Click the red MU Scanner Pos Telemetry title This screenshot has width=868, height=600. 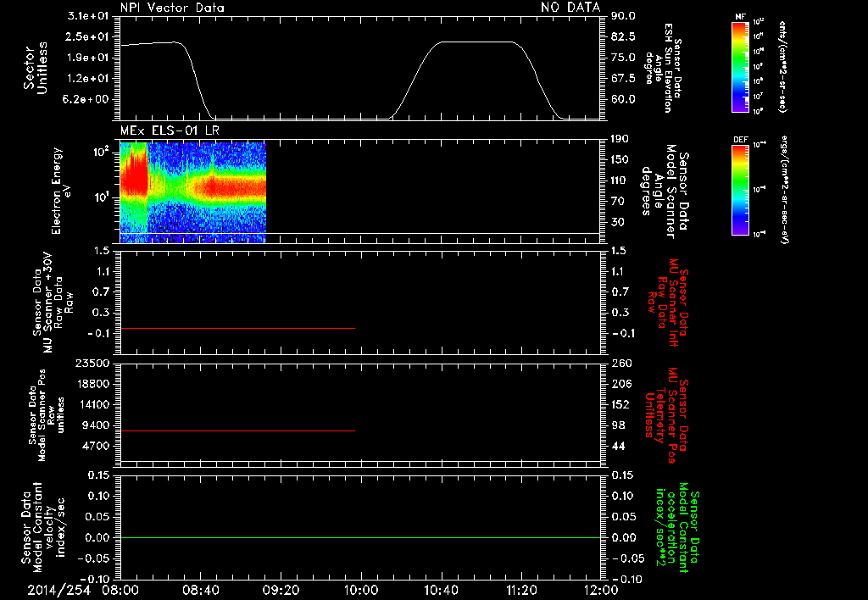click(x=667, y=415)
